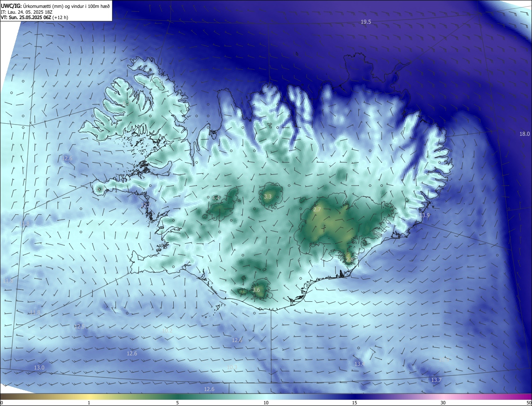Image resolution: width=532 pixels, height=406 pixels.
Task: Click the 0 tick on the colour scale
Action: pyautogui.click(x=2, y=403)
